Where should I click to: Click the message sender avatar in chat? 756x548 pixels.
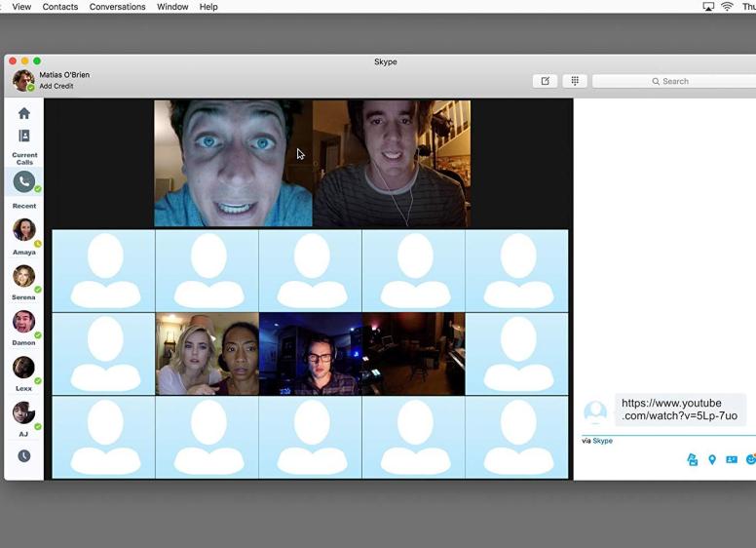click(595, 411)
